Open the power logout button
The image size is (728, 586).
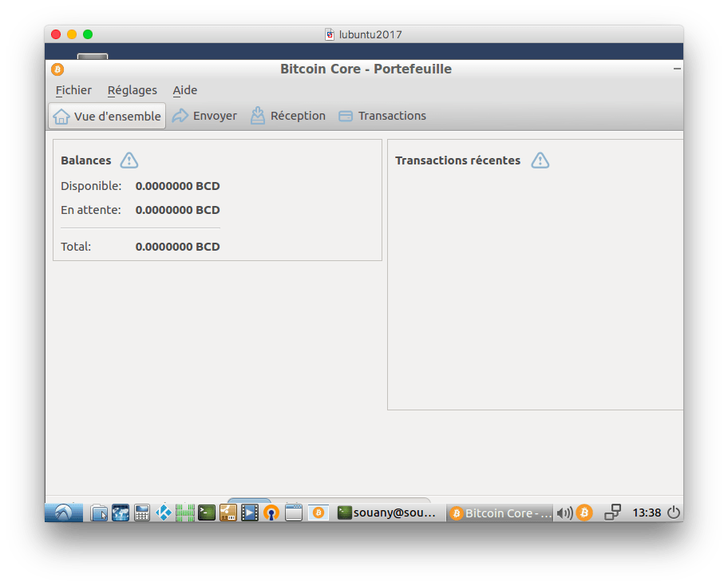point(674,513)
